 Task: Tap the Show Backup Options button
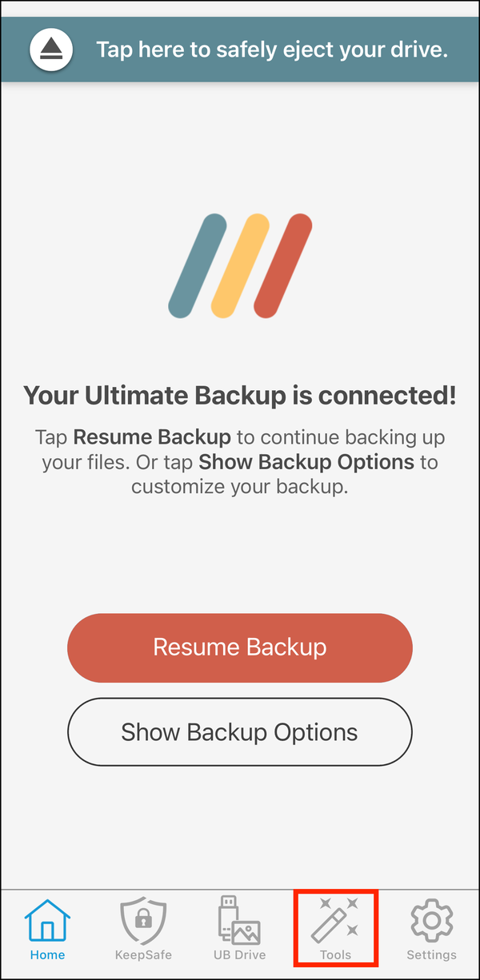point(240,732)
